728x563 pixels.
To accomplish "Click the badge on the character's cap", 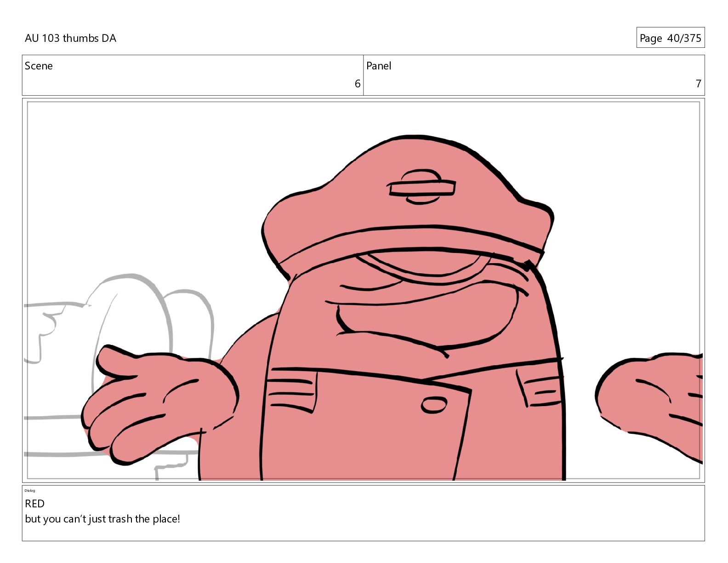I will pyautogui.click(x=421, y=188).
